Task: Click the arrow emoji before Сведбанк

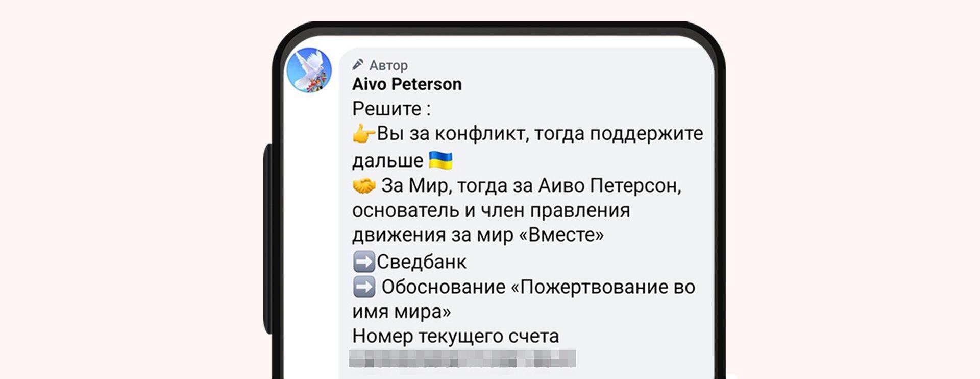Action: point(364,262)
